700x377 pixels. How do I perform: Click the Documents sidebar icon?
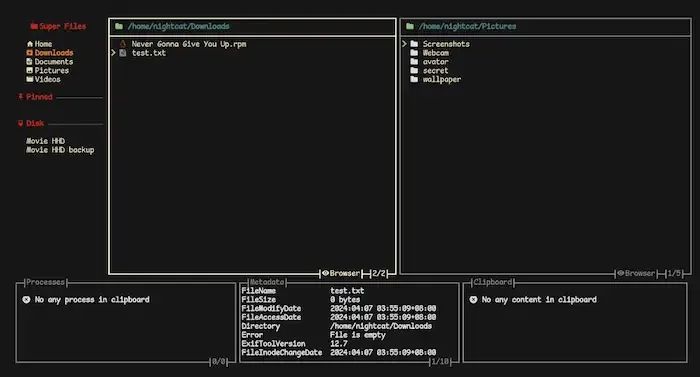[29, 62]
